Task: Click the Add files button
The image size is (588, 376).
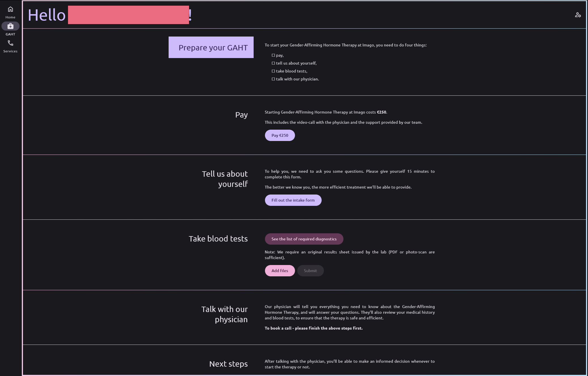Action: 280,271
